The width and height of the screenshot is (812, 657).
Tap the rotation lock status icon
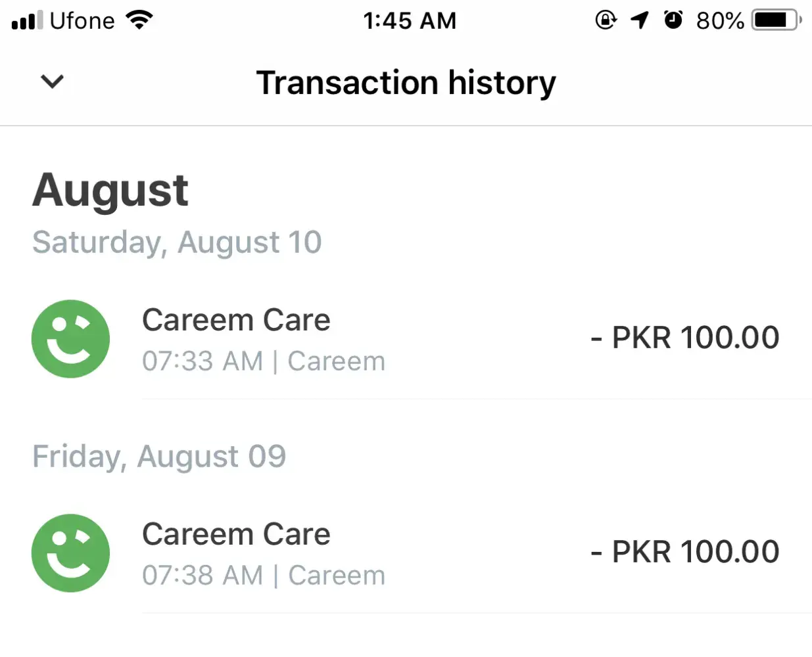606,20
